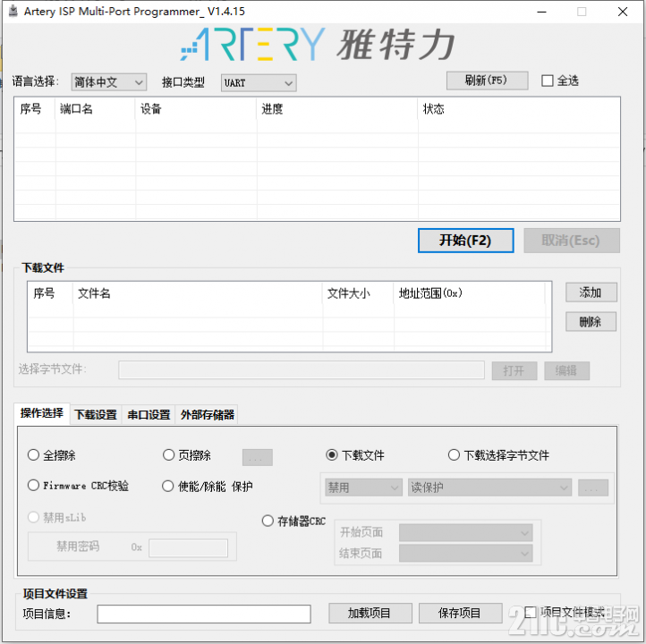Click the 刷新(F5) refresh button
The width and height of the screenshot is (646, 644).
487,80
